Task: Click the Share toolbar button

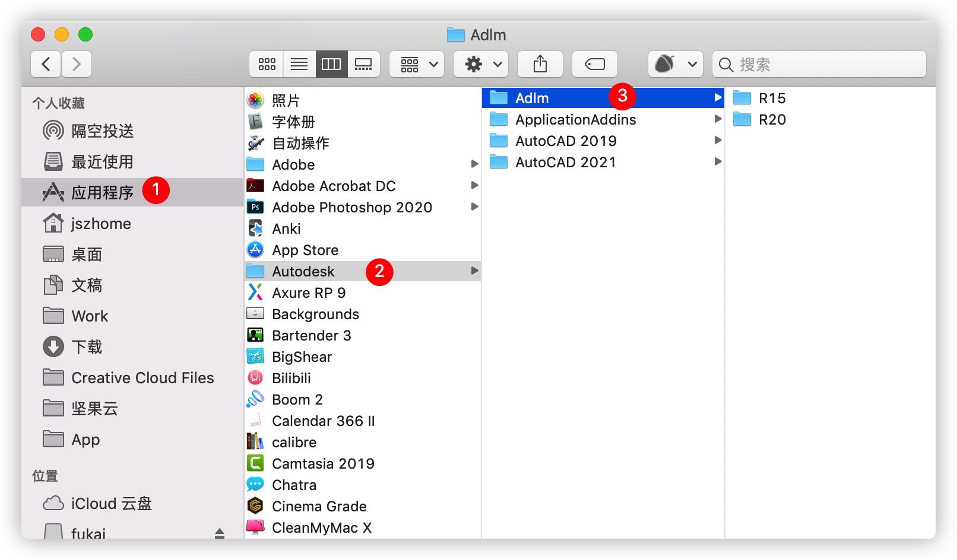Action: [540, 64]
